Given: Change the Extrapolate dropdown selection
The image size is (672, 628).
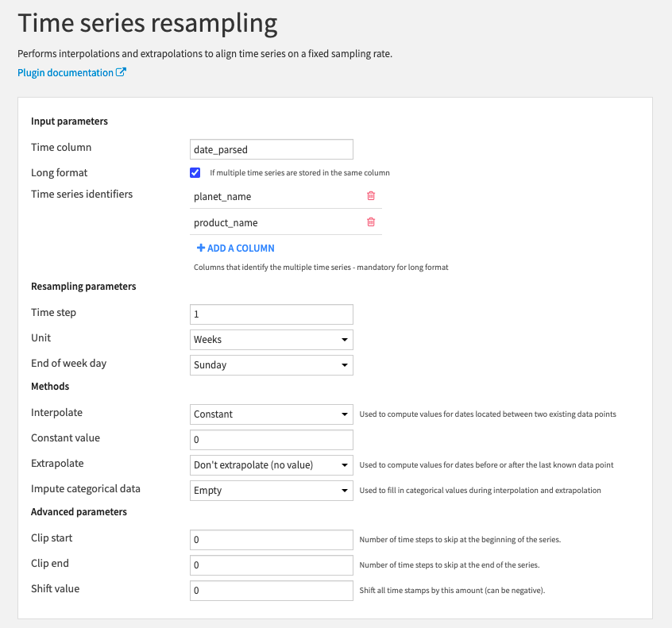Looking at the screenshot, I should point(272,464).
